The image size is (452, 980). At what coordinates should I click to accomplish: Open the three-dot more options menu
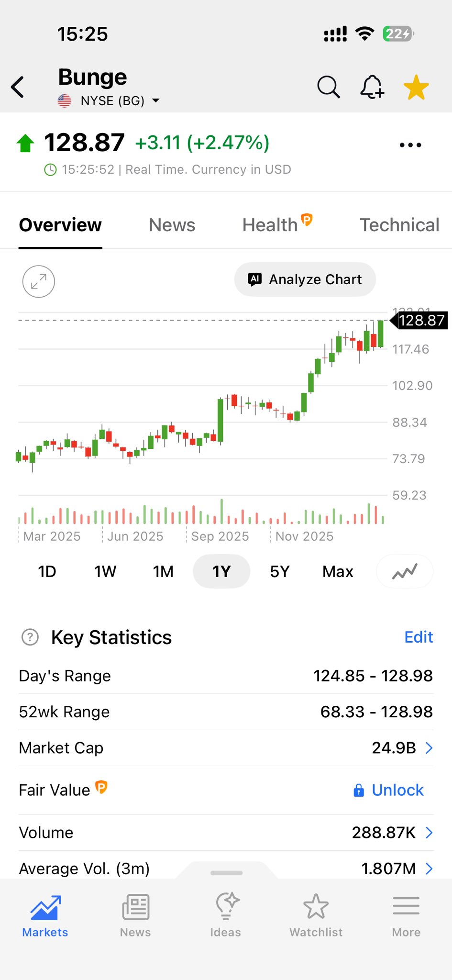[410, 145]
